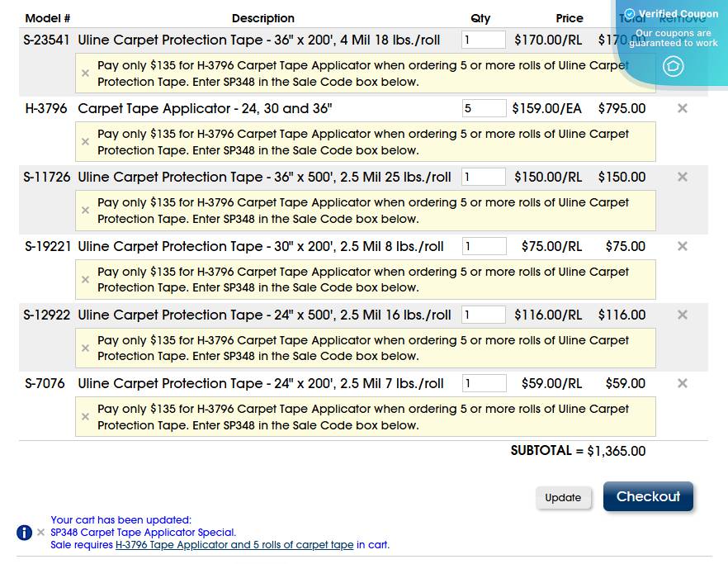Screen dimensions: 728x564
Task: Click quantity field for H-3796 applicator
Action: pyautogui.click(x=484, y=108)
